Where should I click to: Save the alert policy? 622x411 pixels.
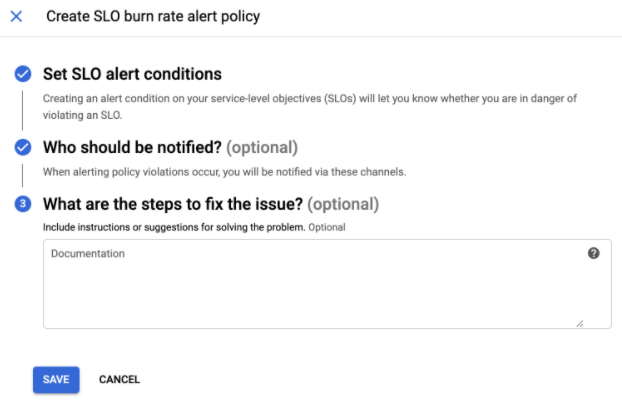tap(56, 379)
